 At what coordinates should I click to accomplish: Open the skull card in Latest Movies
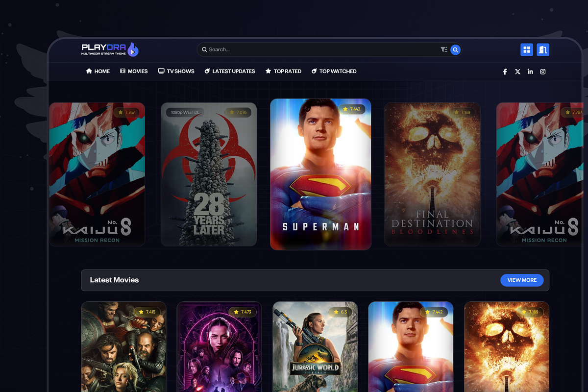click(x=507, y=346)
